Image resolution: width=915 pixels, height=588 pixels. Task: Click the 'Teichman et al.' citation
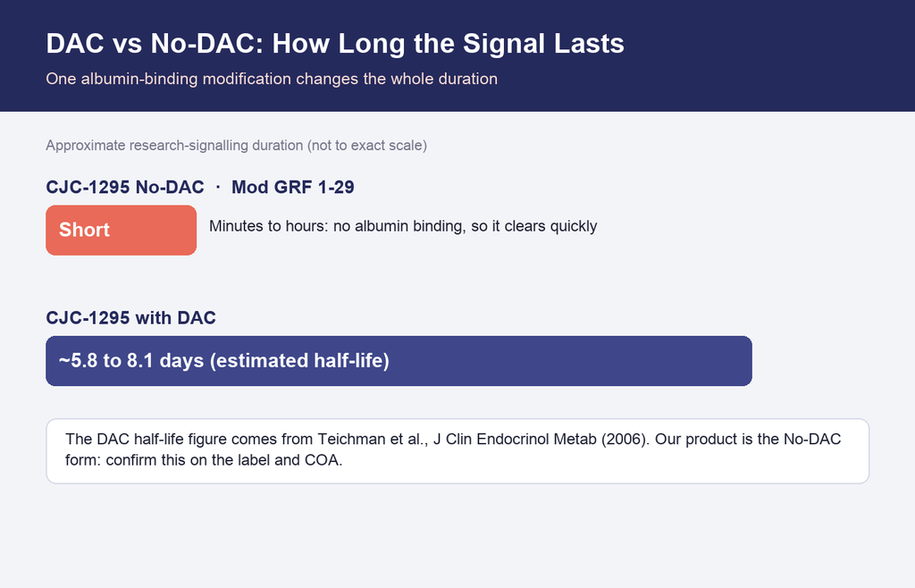coord(373,440)
